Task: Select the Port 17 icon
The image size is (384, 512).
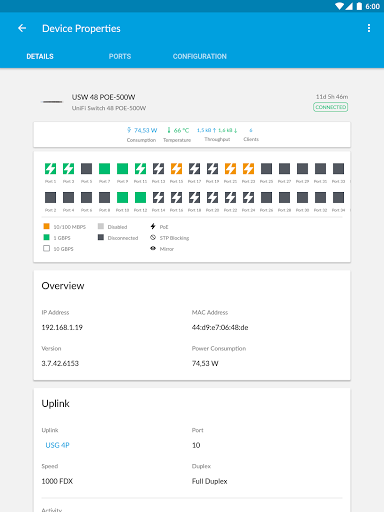Action: 194,169
